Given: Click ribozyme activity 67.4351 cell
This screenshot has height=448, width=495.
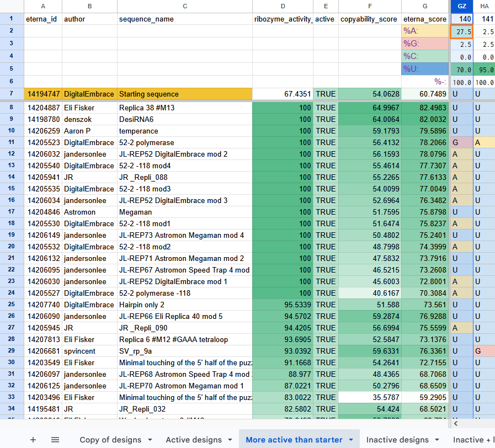Looking at the screenshot, I should pos(283,94).
